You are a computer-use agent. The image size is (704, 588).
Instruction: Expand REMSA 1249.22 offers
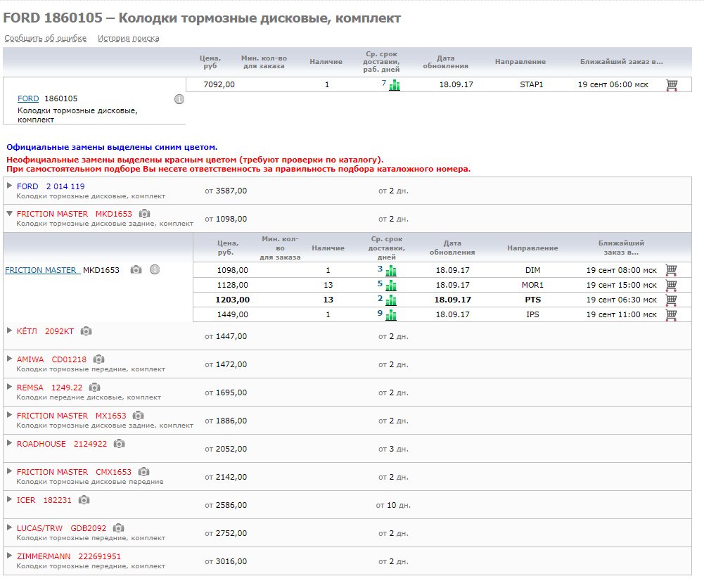pos(9,386)
